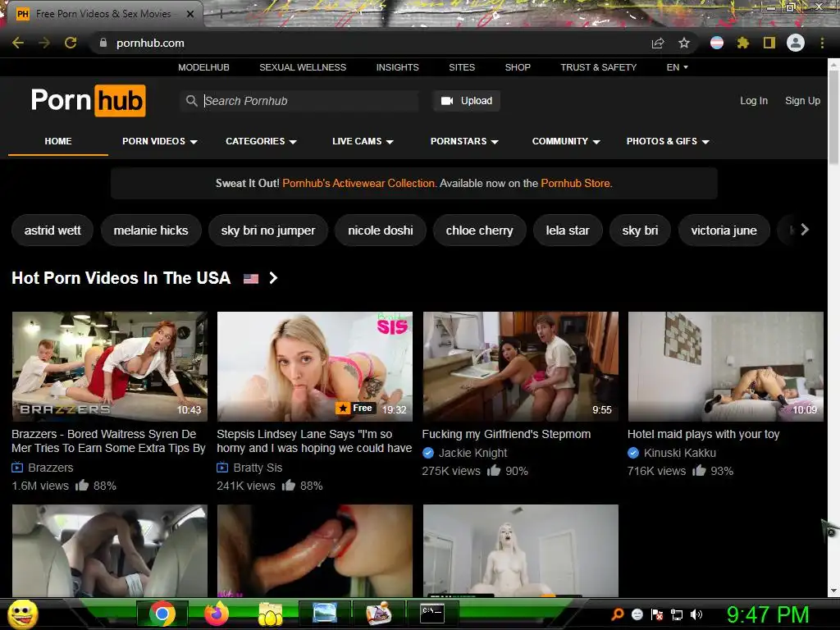
Task: Expand the COMMUNITY dropdown menu
Action: (x=566, y=141)
